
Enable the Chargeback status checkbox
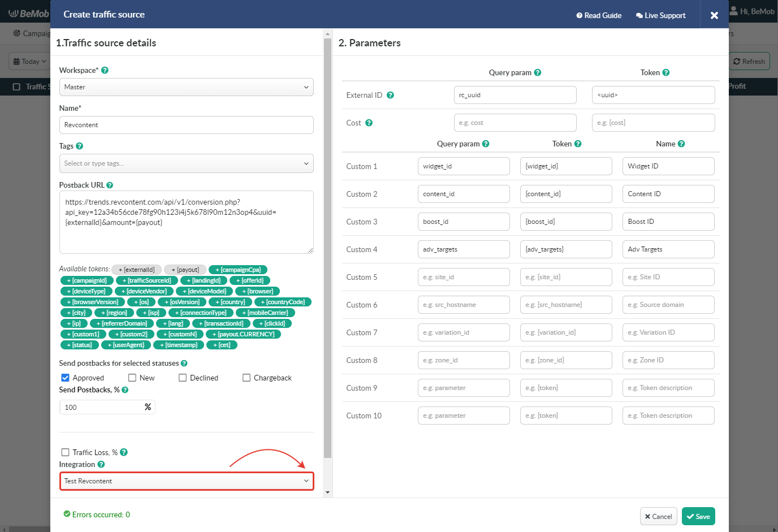[x=247, y=378]
